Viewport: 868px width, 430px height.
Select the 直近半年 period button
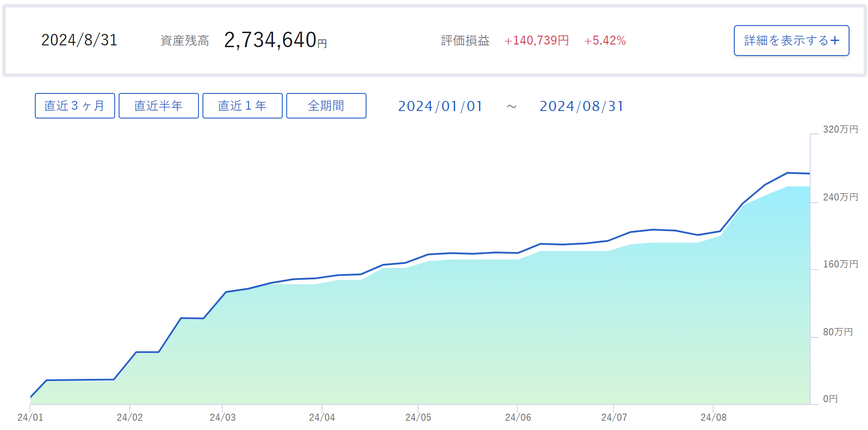tap(159, 106)
